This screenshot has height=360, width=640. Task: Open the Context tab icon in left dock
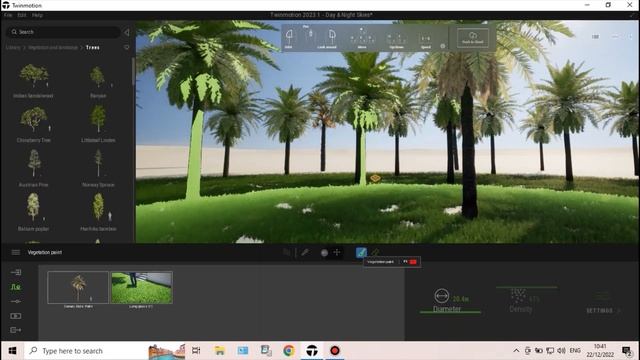[x=16, y=287]
